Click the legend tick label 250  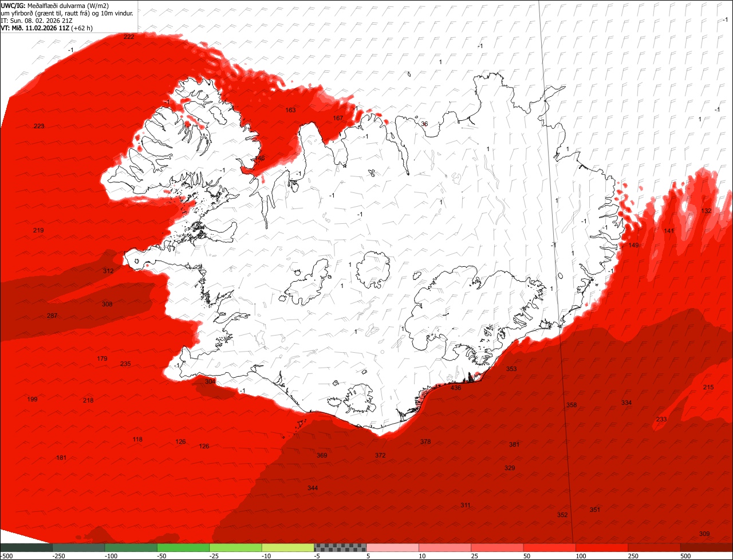(x=635, y=556)
